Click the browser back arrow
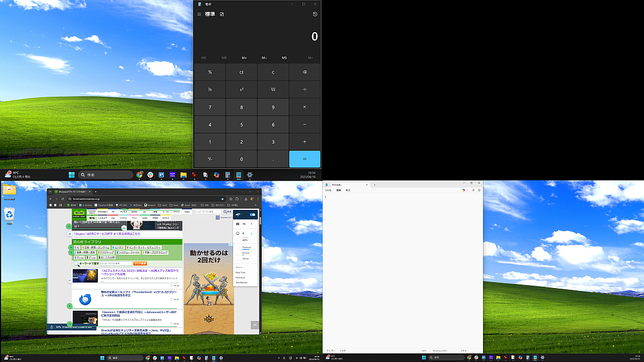The image size is (644, 362). point(51,199)
